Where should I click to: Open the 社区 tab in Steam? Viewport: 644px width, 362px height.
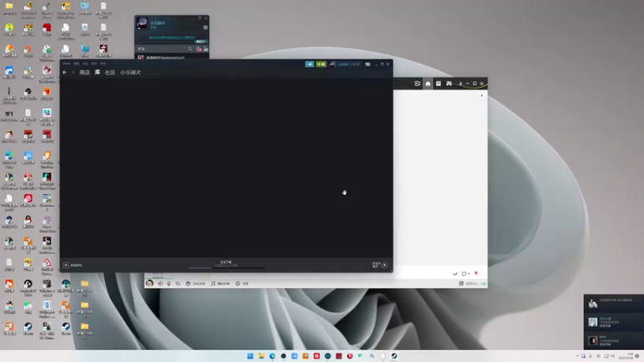click(110, 72)
